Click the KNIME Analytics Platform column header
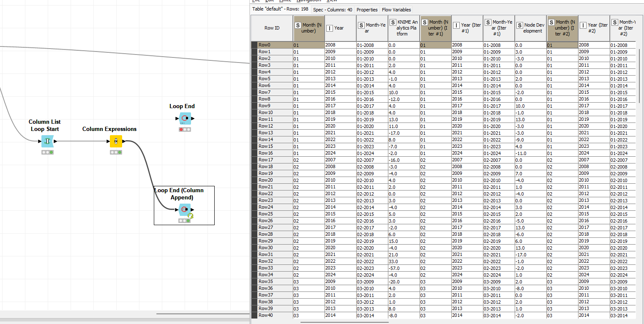Viewport: 644px width, 324px height. (x=404, y=28)
